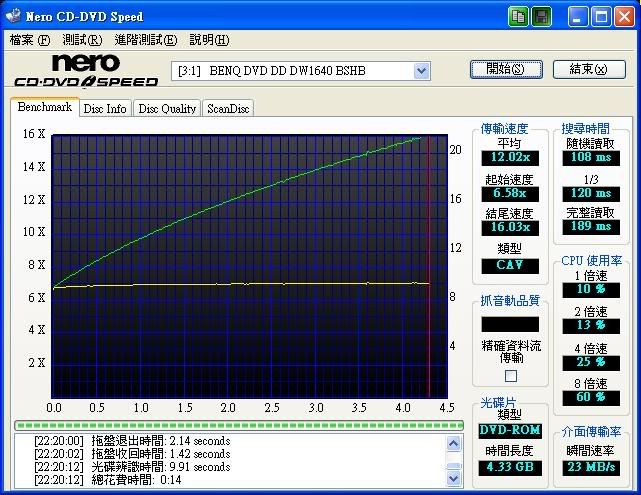
Task: Click the app icon in the title bar
Action: tap(14, 16)
